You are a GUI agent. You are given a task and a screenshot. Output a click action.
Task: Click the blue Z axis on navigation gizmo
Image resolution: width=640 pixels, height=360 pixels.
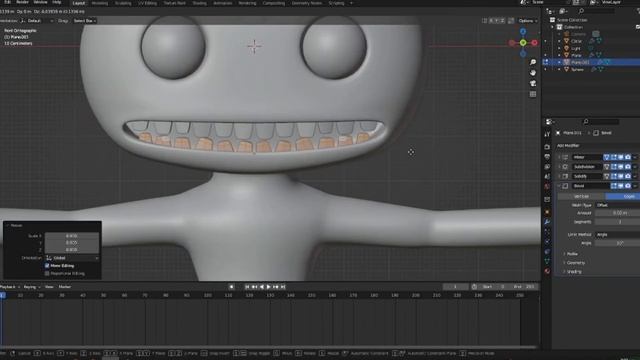523,31
